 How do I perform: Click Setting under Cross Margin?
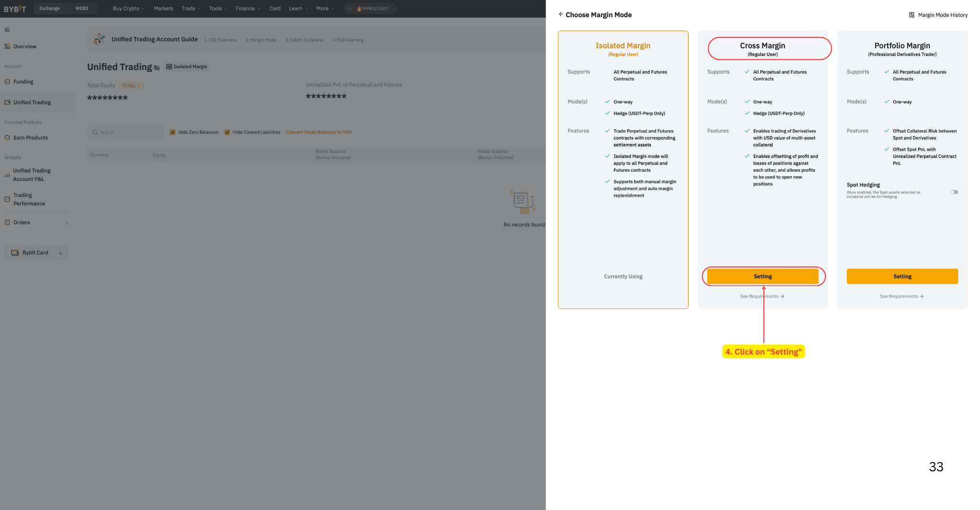click(763, 277)
